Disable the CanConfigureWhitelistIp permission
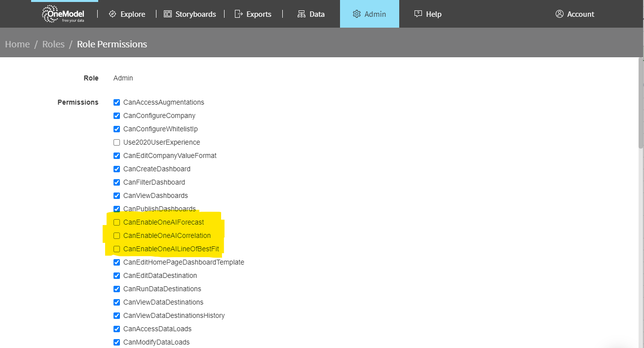644x348 pixels. pyautogui.click(x=117, y=129)
